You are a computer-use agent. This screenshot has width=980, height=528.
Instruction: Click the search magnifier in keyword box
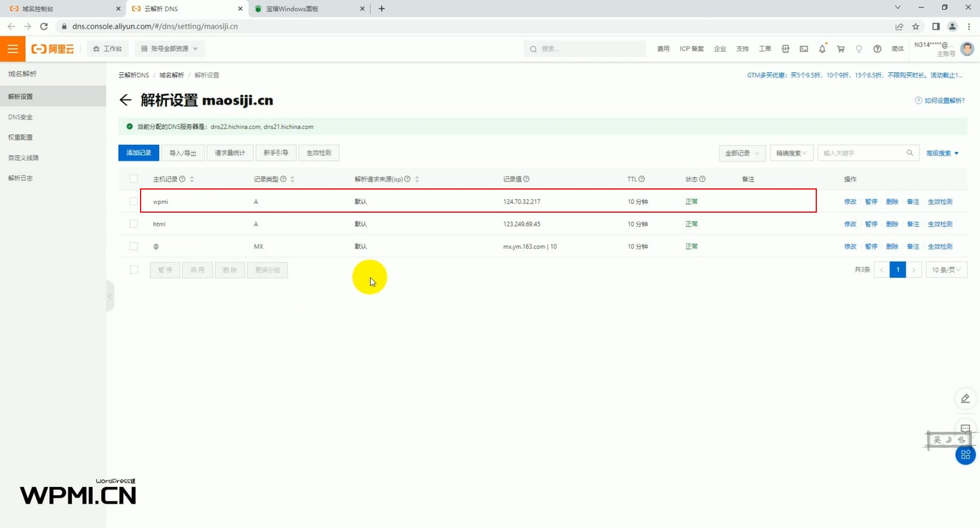909,153
